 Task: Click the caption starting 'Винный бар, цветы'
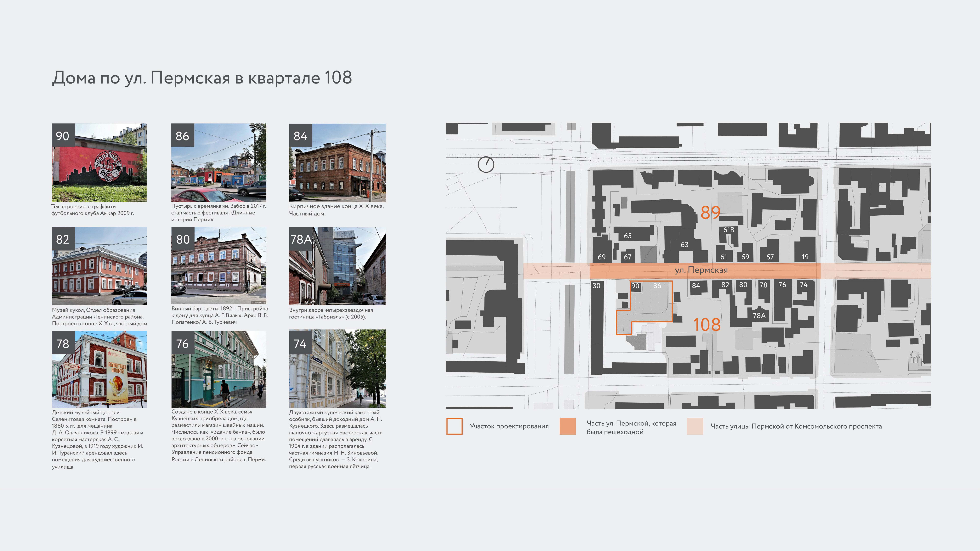[220, 315]
